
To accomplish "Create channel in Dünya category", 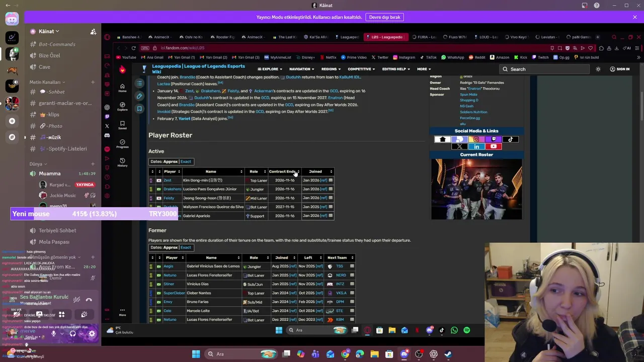I will click(x=93, y=164).
